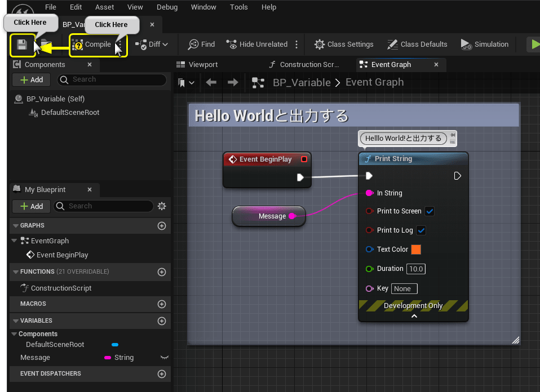Open My Blueprint panel settings gear
This screenshot has height=392, width=540.
point(162,206)
